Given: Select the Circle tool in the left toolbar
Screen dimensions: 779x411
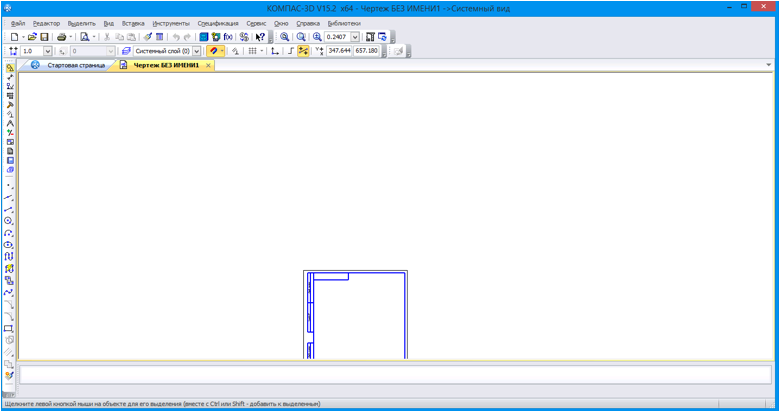Looking at the screenshot, I should coord(9,221).
